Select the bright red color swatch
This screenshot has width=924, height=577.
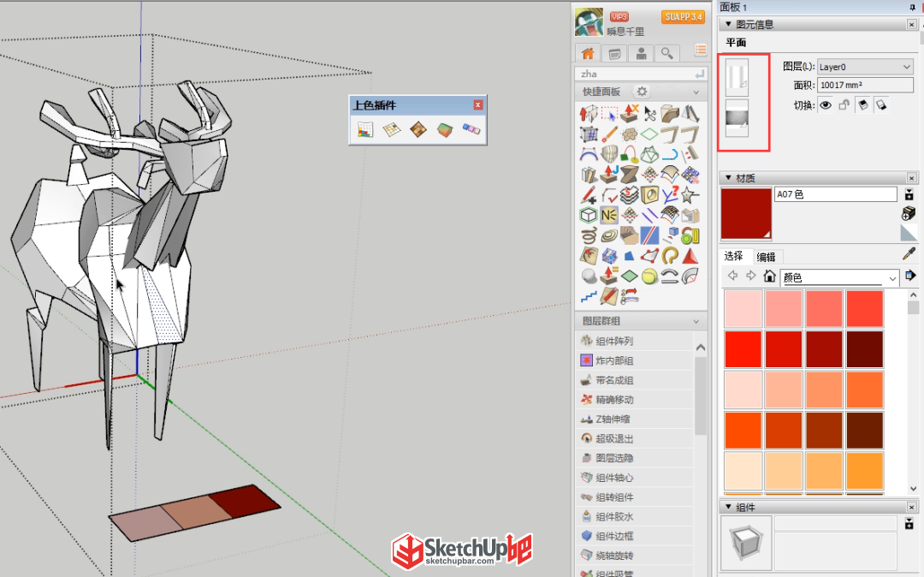click(x=743, y=349)
